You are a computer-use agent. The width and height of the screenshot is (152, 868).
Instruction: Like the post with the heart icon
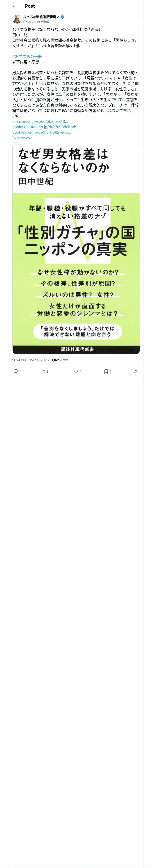pos(76,371)
